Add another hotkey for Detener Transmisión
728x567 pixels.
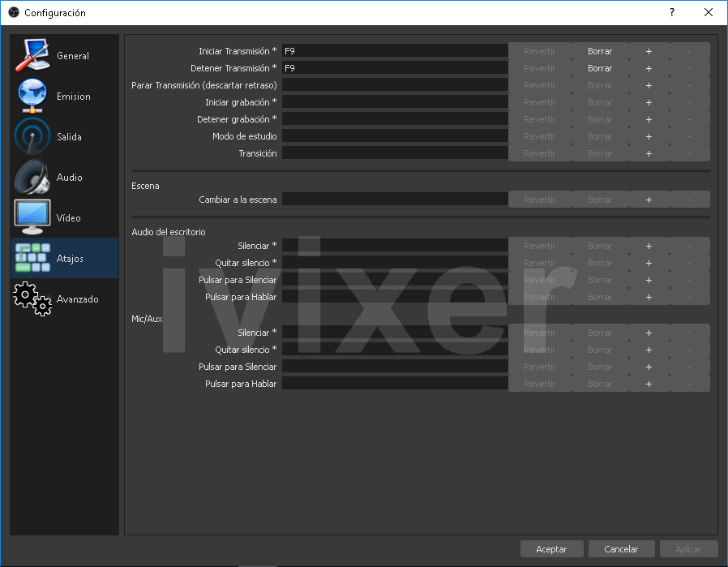pos(649,68)
